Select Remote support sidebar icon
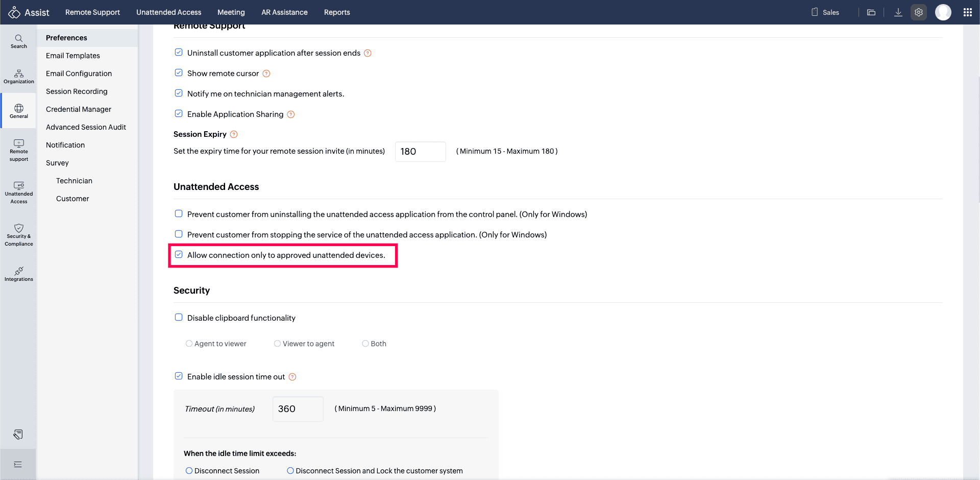The image size is (980, 480). (18, 150)
